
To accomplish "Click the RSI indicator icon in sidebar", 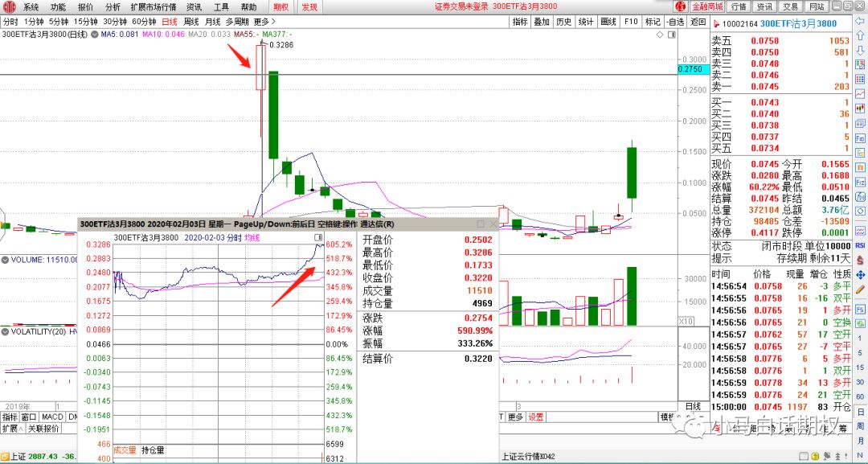I will pyautogui.click(x=860, y=244).
